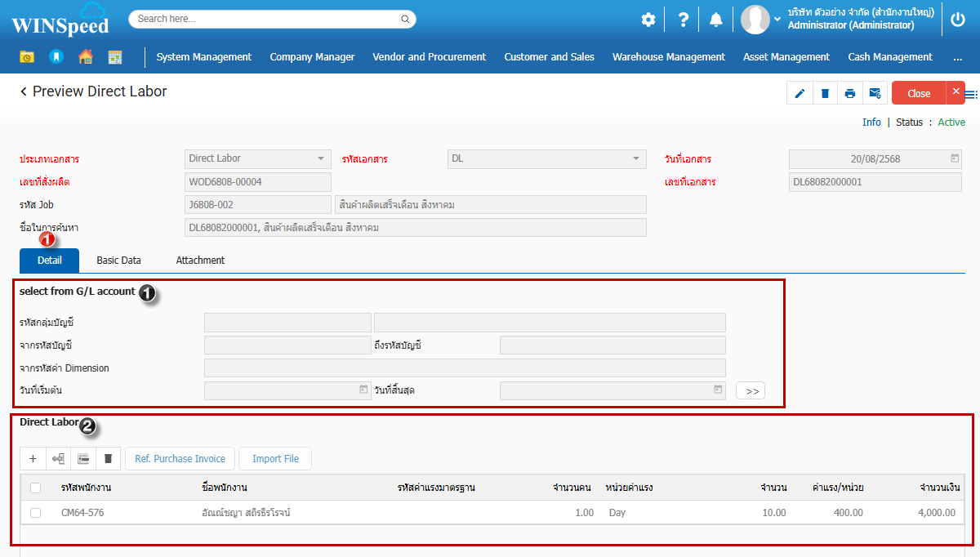Expand the user profile dropdown arrow
Viewport: 980px width, 557px height.
click(x=777, y=20)
